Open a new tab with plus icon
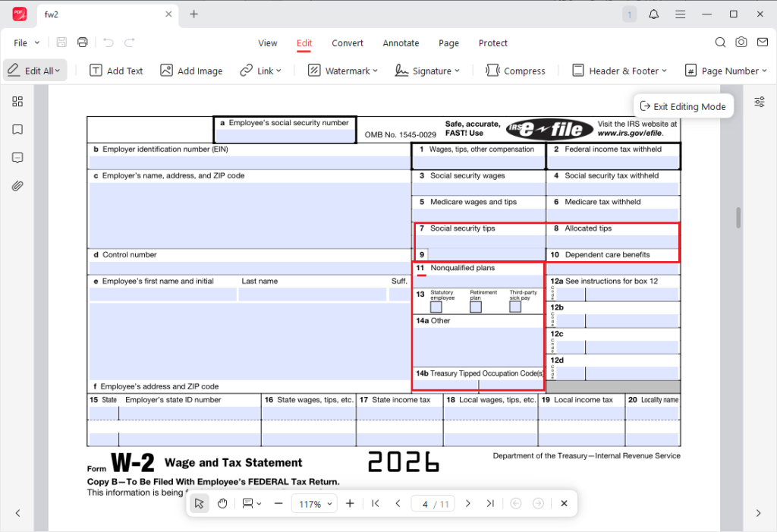This screenshot has height=532, width=777. (x=193, y=14)
